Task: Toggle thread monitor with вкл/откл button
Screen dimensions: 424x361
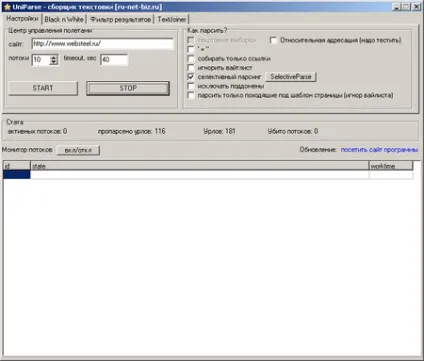Action: coord(78,150)
